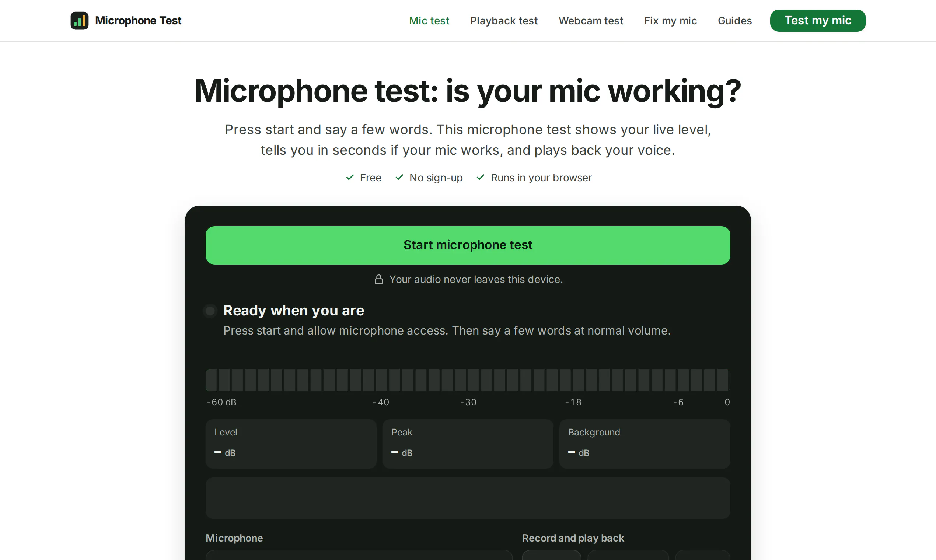The height and width of the screenshot is (560, 936).
Task: Click the "-18" scale label
Action: click(x=573, y=402)
